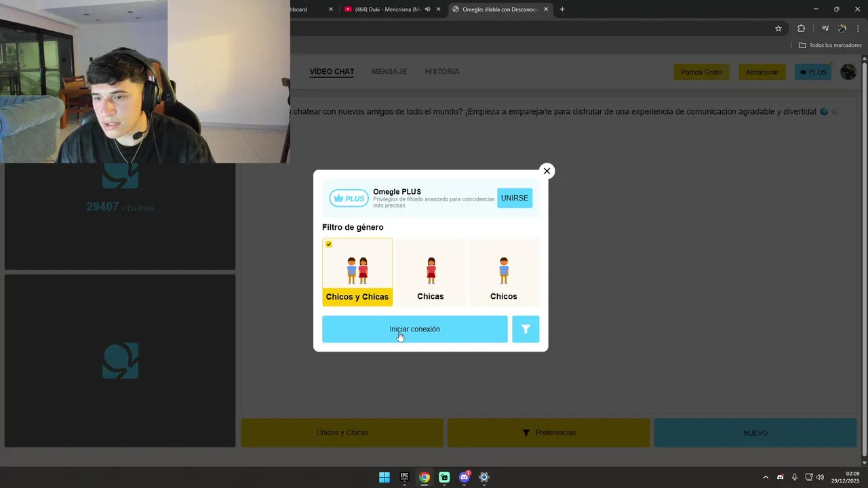Open Google Chrome from the taskbar

tap(424, 477)
